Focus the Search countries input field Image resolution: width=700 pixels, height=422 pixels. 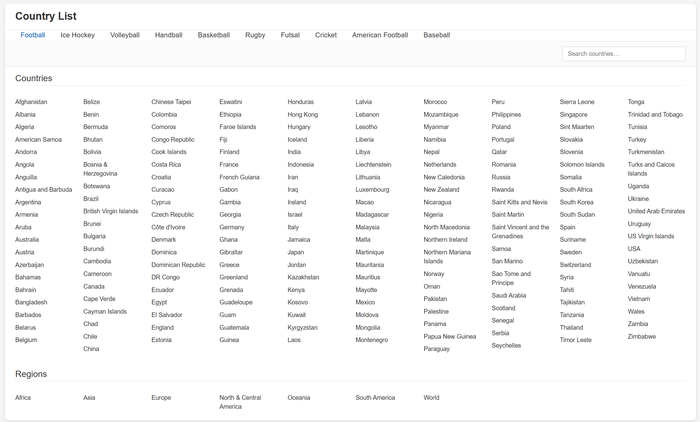click(624, 54)
